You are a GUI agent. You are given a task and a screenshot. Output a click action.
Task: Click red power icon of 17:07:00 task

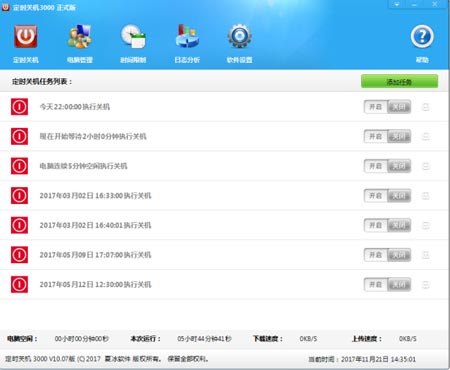click(x=19, y=255)
